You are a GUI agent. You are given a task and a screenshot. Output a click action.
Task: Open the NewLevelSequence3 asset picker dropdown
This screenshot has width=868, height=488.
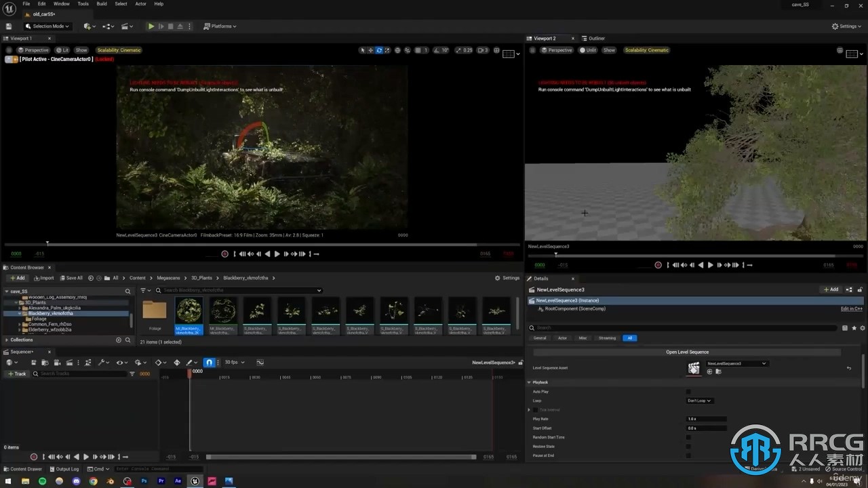[x=736, y=363]
